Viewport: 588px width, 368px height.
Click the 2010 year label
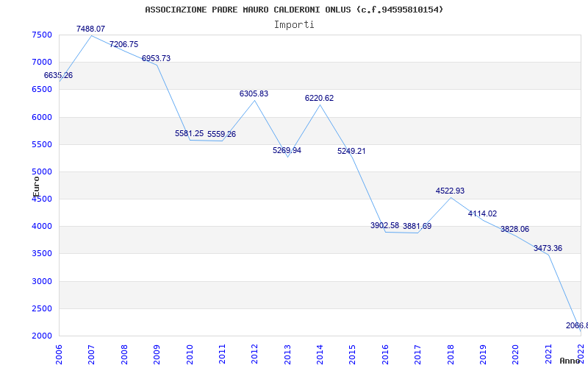tap(190, 354)
